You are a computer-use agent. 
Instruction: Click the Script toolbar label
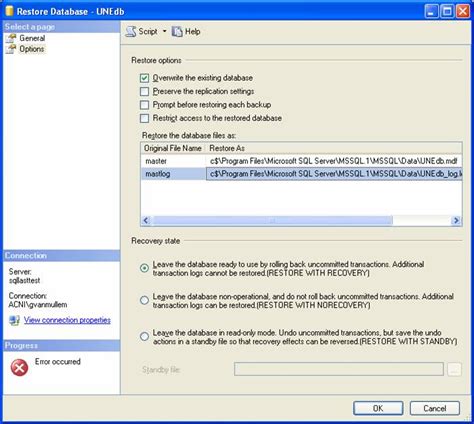click(148, 32)
